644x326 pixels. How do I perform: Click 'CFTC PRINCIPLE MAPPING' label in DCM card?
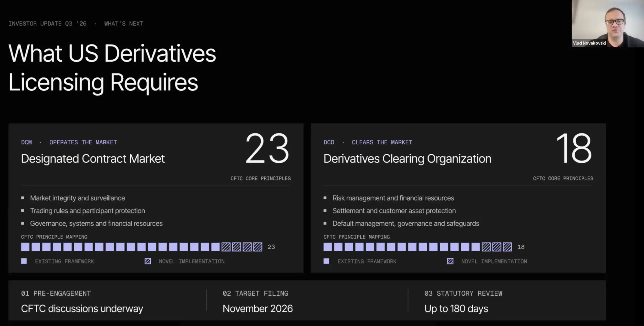[x=54, y=237]
